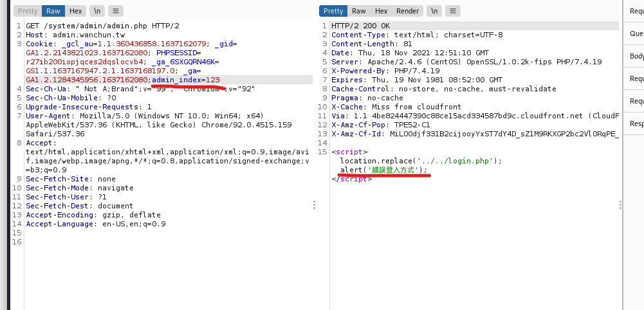Click the PHPSESSID cookie name

177,53
